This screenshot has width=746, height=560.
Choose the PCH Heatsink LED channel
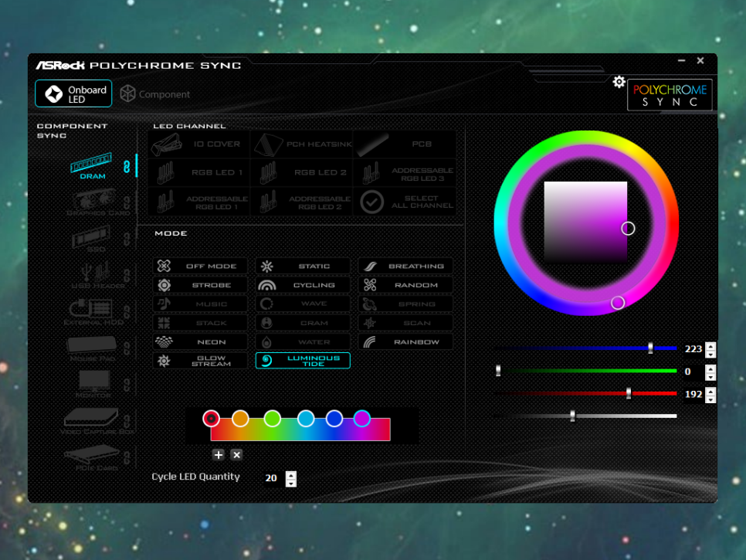302,144
